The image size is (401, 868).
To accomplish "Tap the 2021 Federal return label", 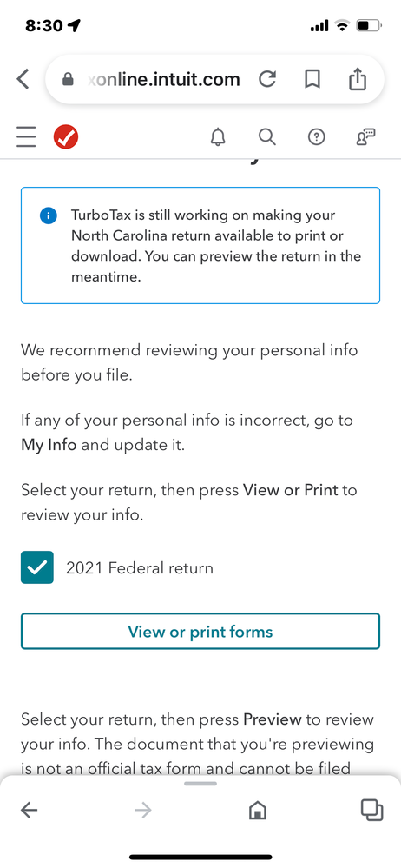I will click(x=140, y=568).
